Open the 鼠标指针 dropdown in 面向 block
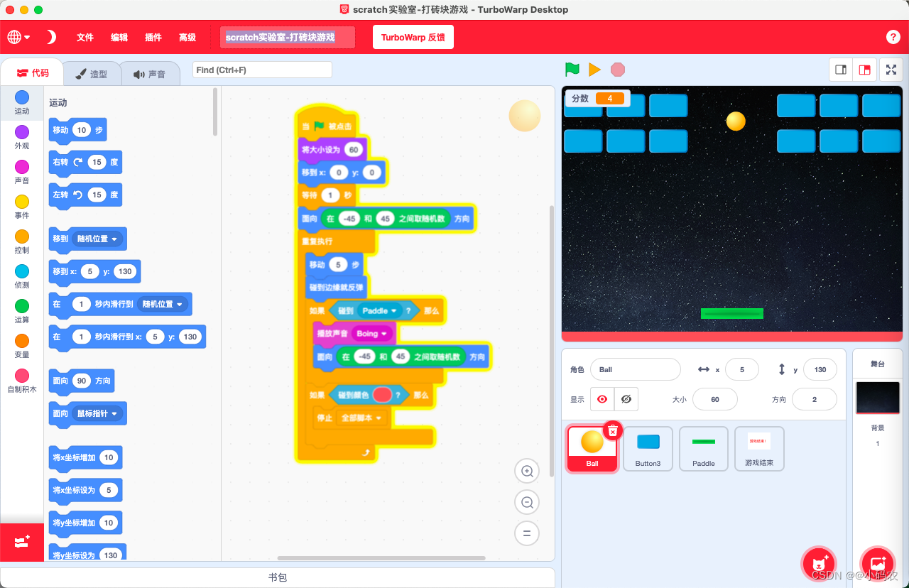The image size is (909, 588). pos(97,413)
